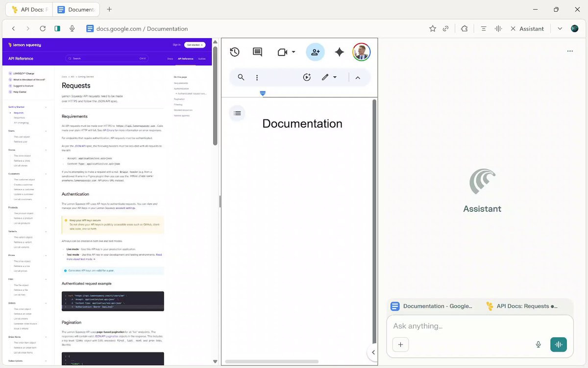Screen dimensions: 588x368
Task: Click the Lemon Squeezy logo
Action: tap(24, 45)
